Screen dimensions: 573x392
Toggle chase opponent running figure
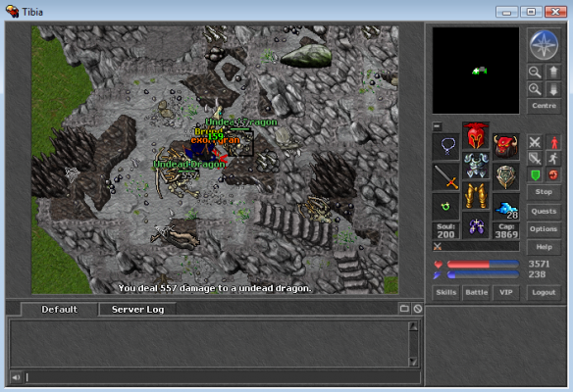point(553,159)
